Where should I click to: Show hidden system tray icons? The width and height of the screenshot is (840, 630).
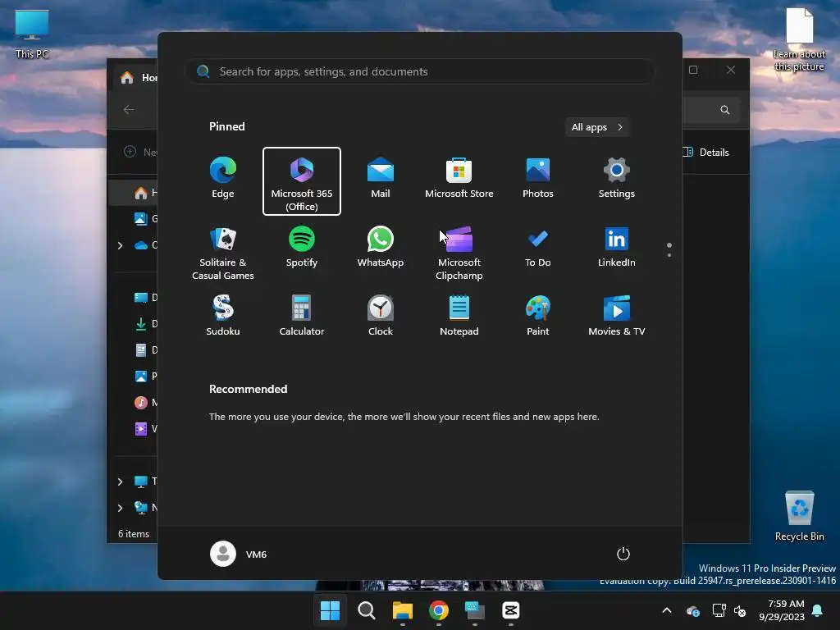click(x=667, y=610)
